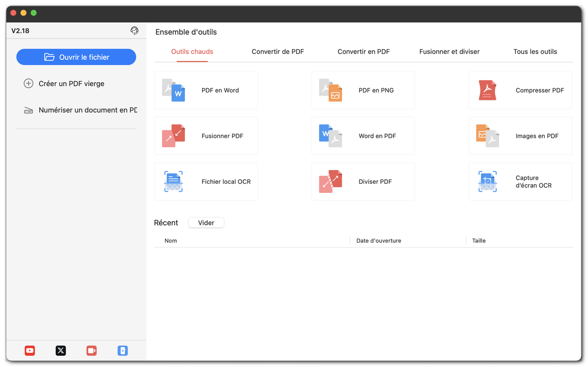Open the Convertir en PDF tab
Image resolution: width=588 pixels, height=367 pixels.
[363, 51]
